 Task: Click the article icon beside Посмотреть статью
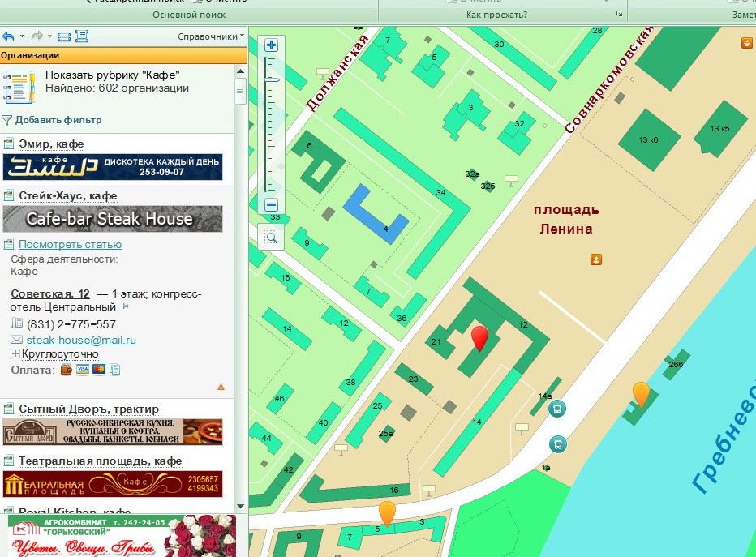pyautogui.click(x=9, y=244)
